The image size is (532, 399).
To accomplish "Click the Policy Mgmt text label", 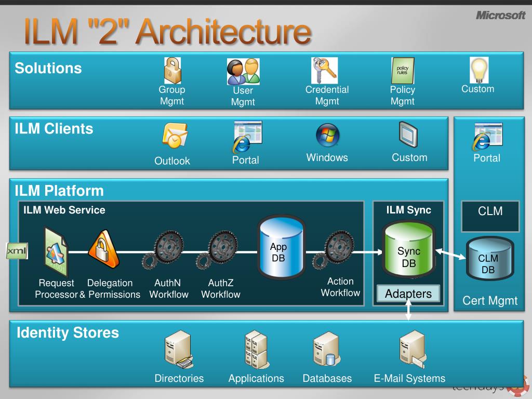I will (403, 96).
